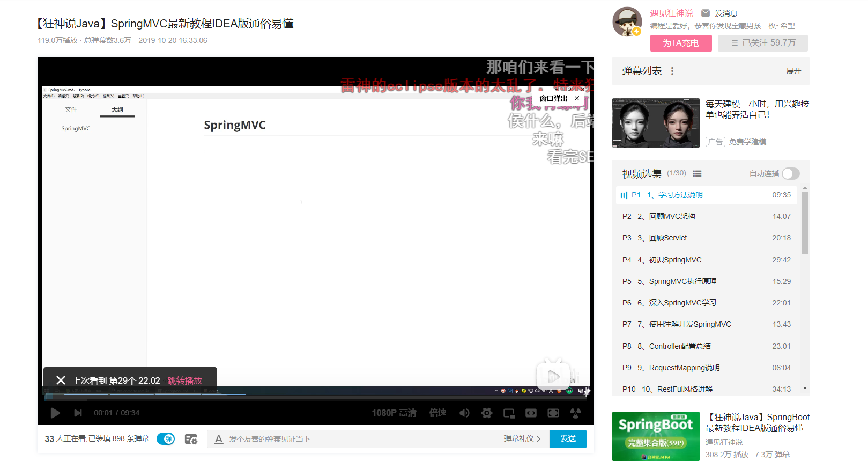
Task: Click the playlist scrollbar thumb
Action: click(x=805, y=223)
